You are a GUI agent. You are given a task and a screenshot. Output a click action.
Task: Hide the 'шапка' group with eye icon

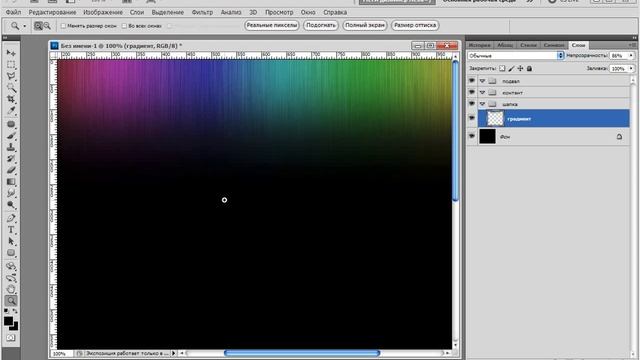472,104
